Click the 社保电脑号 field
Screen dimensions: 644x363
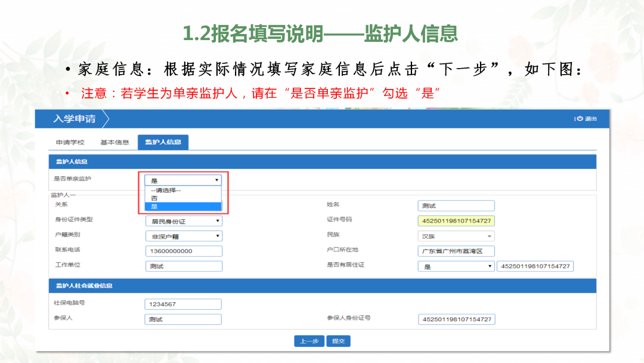click(182, 304)
